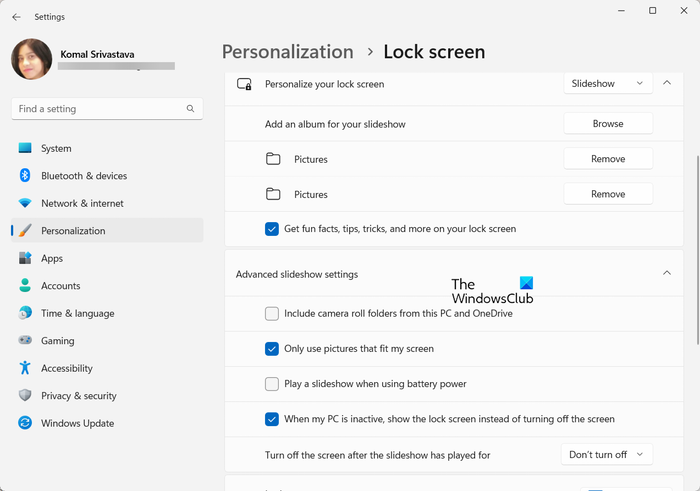
Task: Click the Bluetooth & devices icon
Action: point(25,176)
